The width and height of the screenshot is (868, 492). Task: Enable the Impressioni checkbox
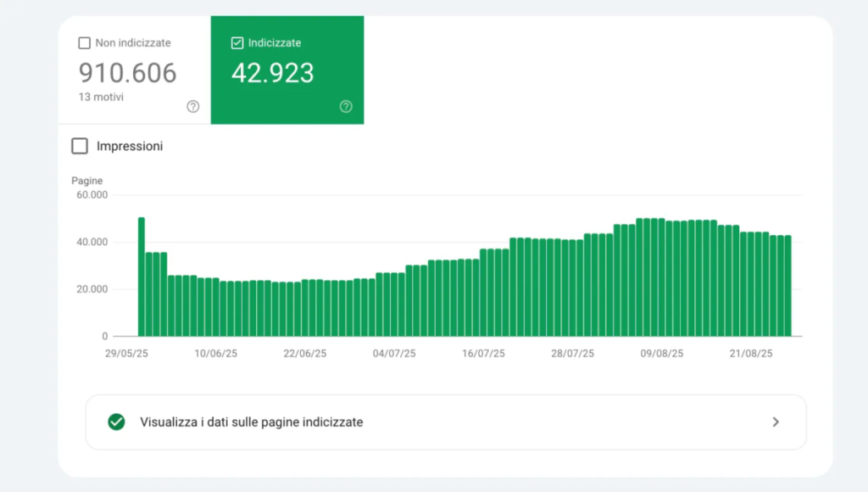(80, 146)
